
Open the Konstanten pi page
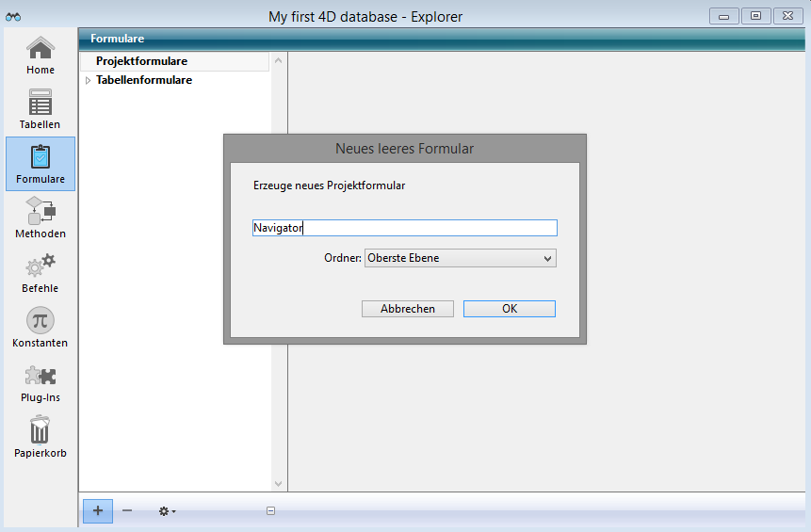41,328
